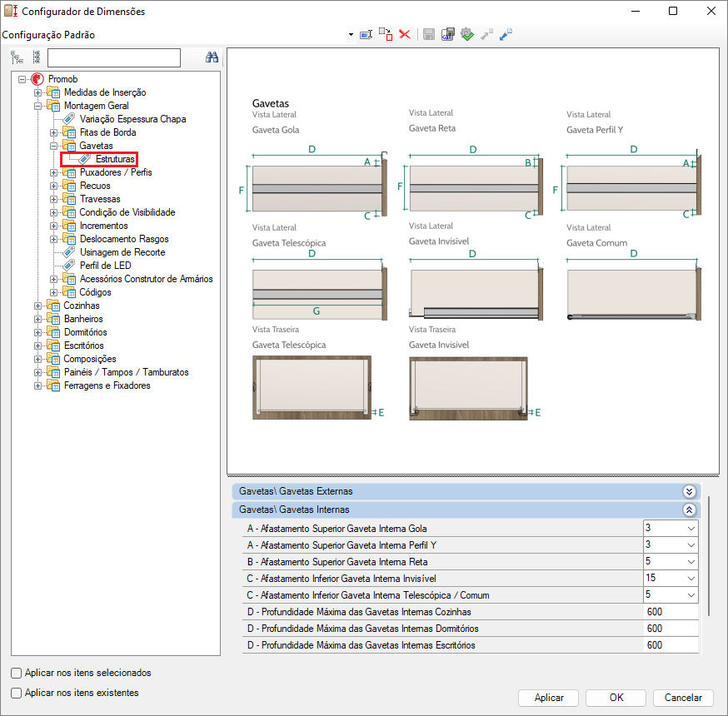Click the binoculars search icon
The width and height of the screenshot is (728, 716).
pos(212,57)
